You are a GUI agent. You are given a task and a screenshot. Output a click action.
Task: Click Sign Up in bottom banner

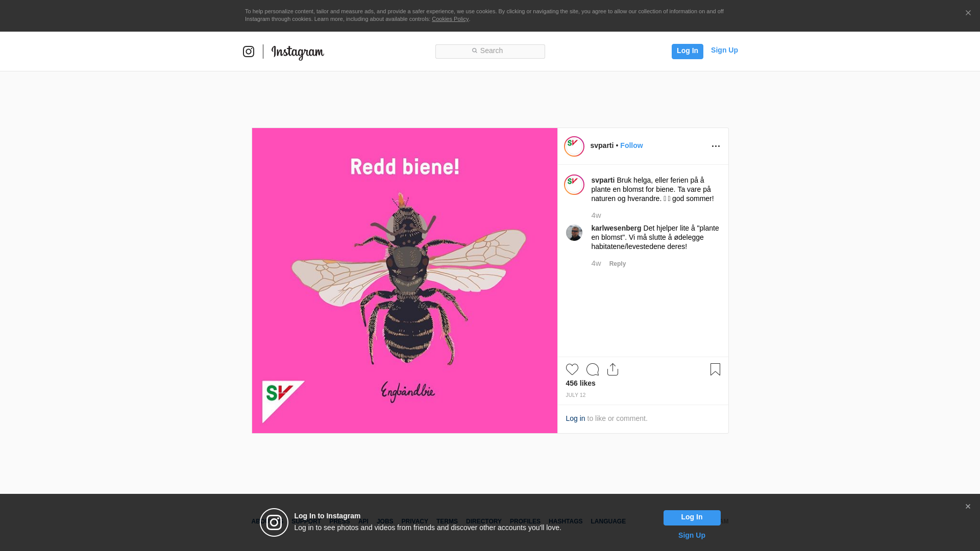692,535
